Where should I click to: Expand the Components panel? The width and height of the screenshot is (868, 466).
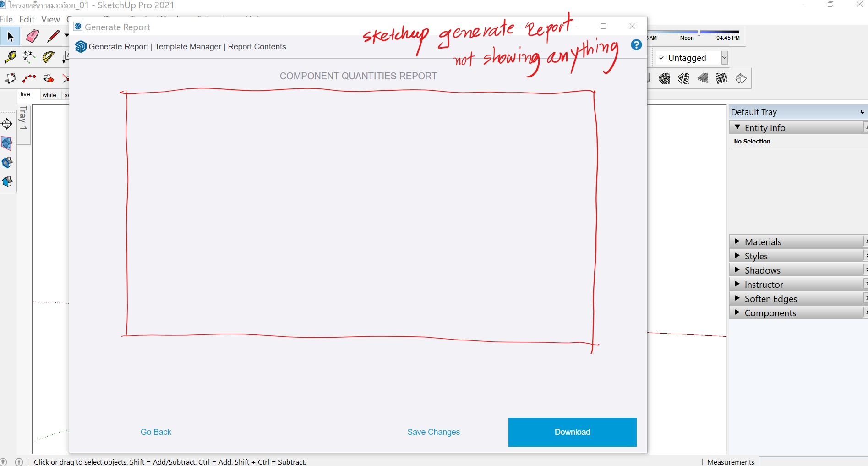pos(737,312)
